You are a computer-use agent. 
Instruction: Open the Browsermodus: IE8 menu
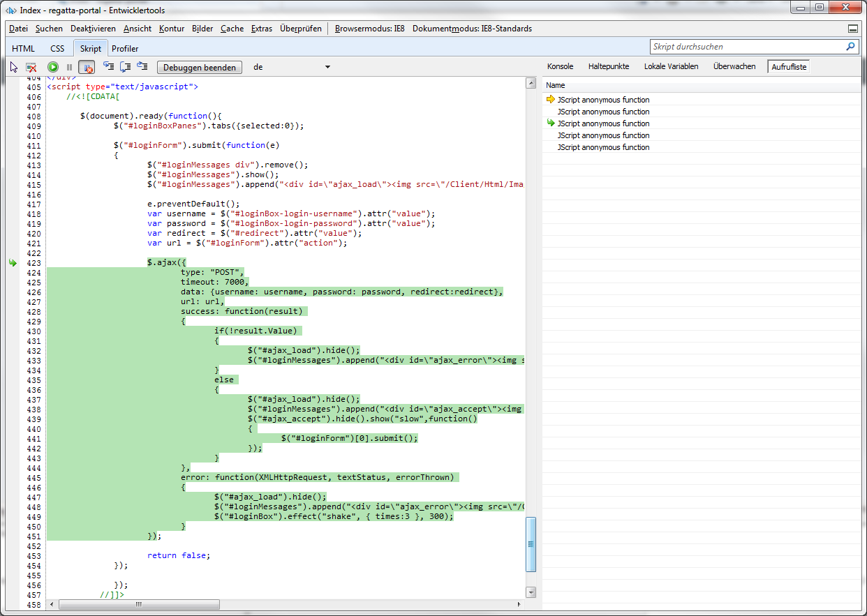pyautogui.click(x=369, y=29)
